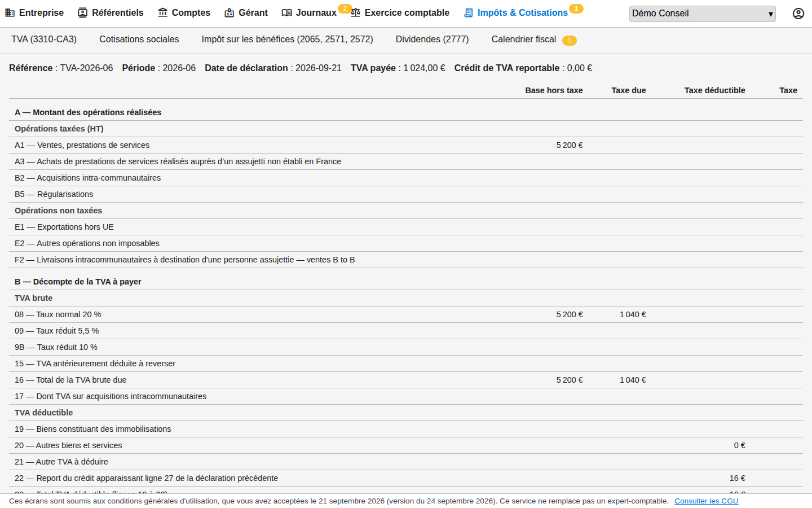Open the Référentiels menu

(111, 12)
